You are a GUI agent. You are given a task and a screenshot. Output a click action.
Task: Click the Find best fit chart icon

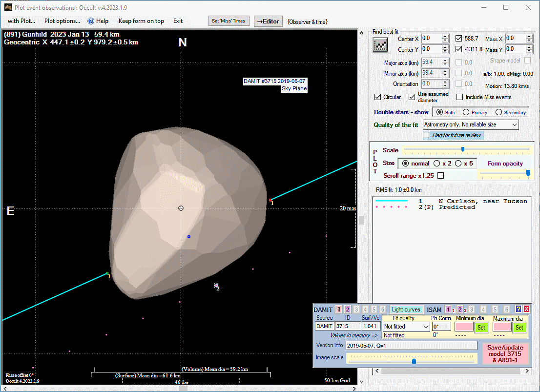click(x=380, y=45)
